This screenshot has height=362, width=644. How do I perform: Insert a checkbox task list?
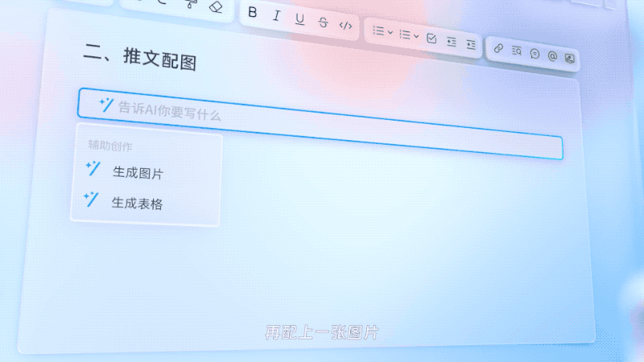[431, 39]
